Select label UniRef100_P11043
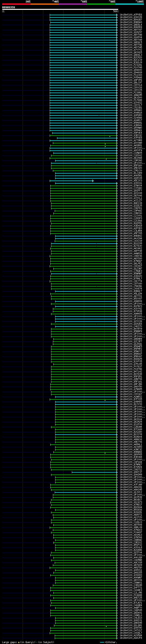 (x=131, y=75)
